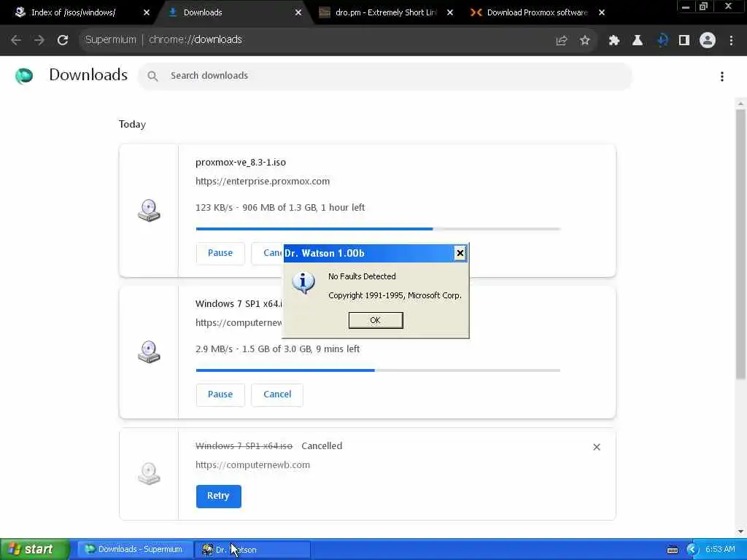Click the keyboard icon in system tray
The height and width of the screenshot is (560, 747).
[672, 550]
